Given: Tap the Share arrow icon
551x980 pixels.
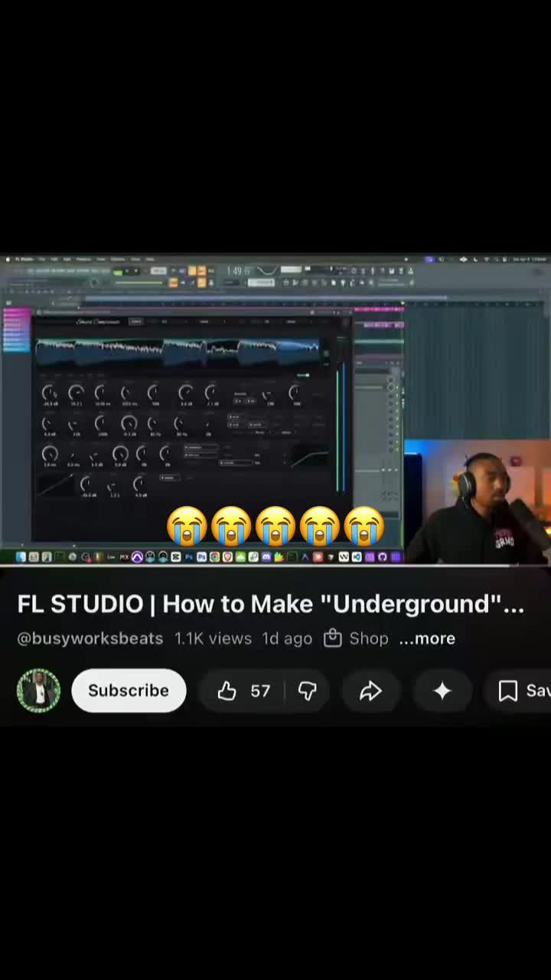Looking at the screenshot, I should pos(370,691).
